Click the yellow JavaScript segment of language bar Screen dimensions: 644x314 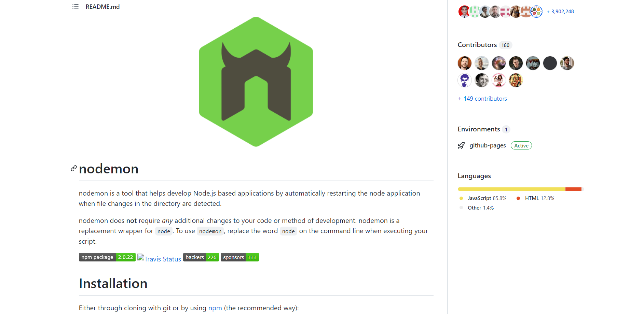coord(511,189)
